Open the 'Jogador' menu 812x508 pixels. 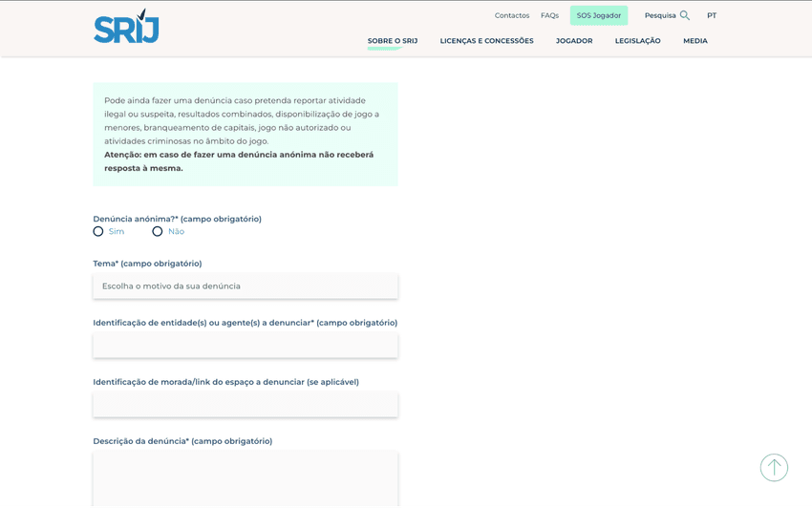[574, 41]
